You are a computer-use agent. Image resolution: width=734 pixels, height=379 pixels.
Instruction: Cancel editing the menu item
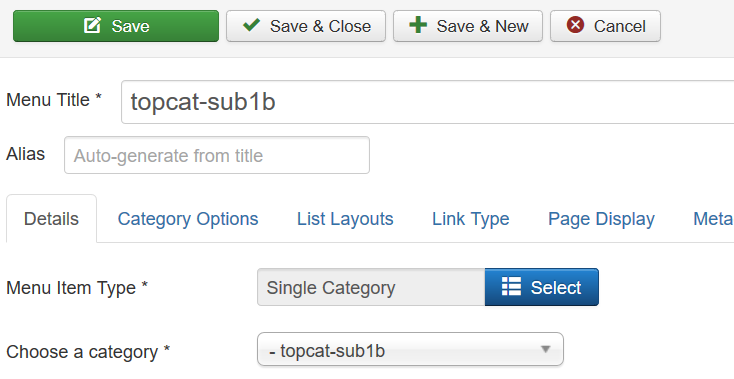click(605, 26)
